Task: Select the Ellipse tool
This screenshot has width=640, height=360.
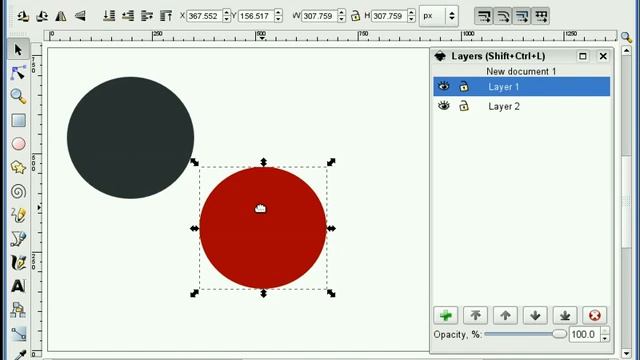Action: coord(18,144)
